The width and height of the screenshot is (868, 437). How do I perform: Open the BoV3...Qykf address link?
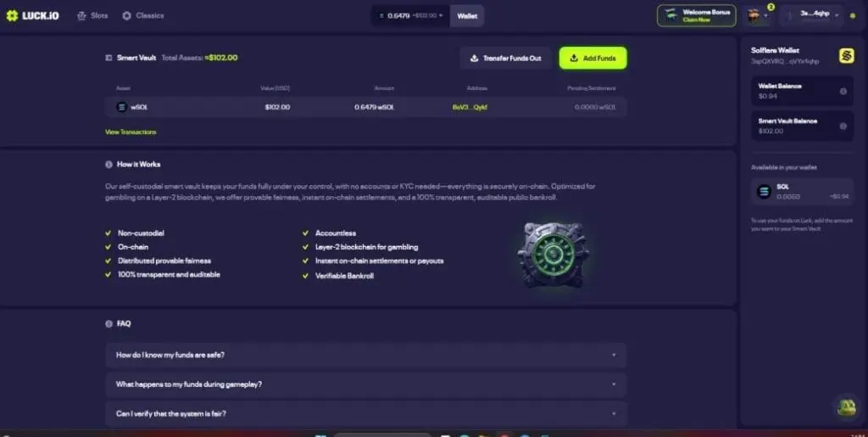(470, 107)
